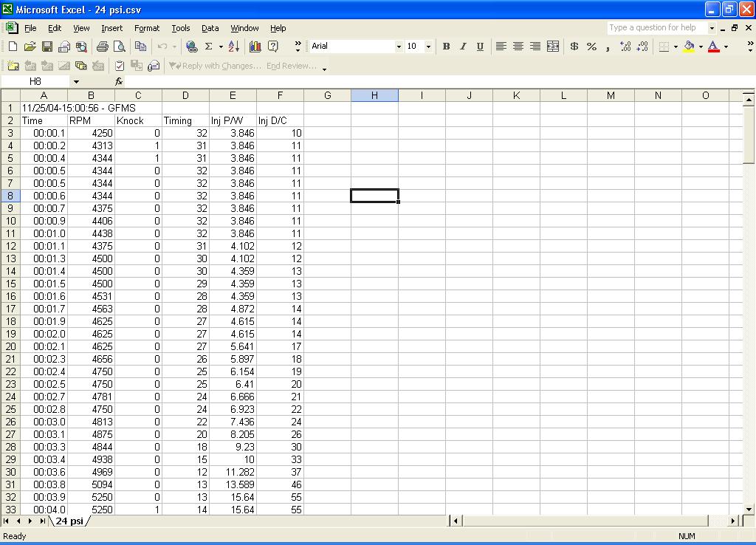756x545 pixels.
Task: Click the Excel document icon in menu bar
Action: point(12,27)
